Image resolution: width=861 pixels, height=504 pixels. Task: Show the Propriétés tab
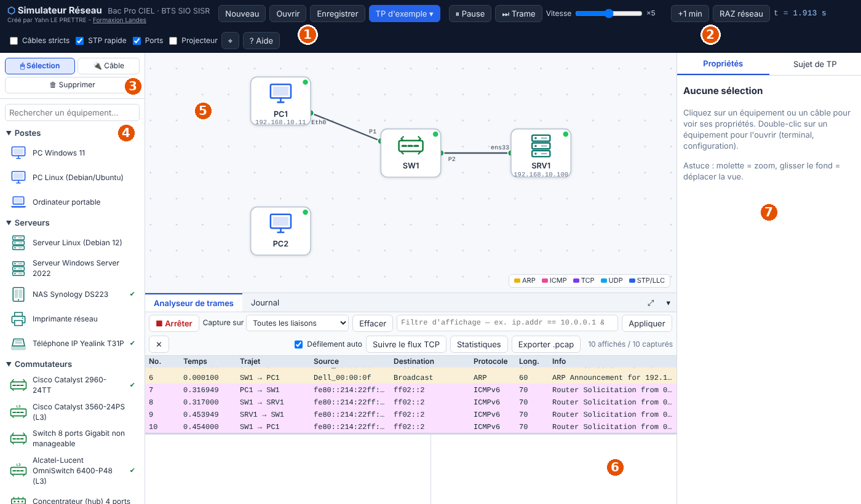tap(723, 64)
